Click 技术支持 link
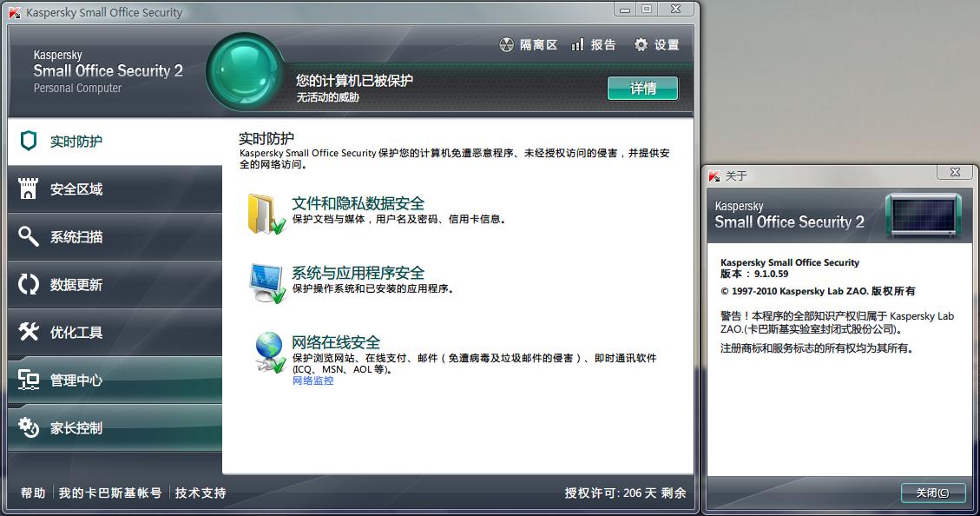The height and width of the screenshot is (516, 980). pyautogui.click(x=201, y=493)
